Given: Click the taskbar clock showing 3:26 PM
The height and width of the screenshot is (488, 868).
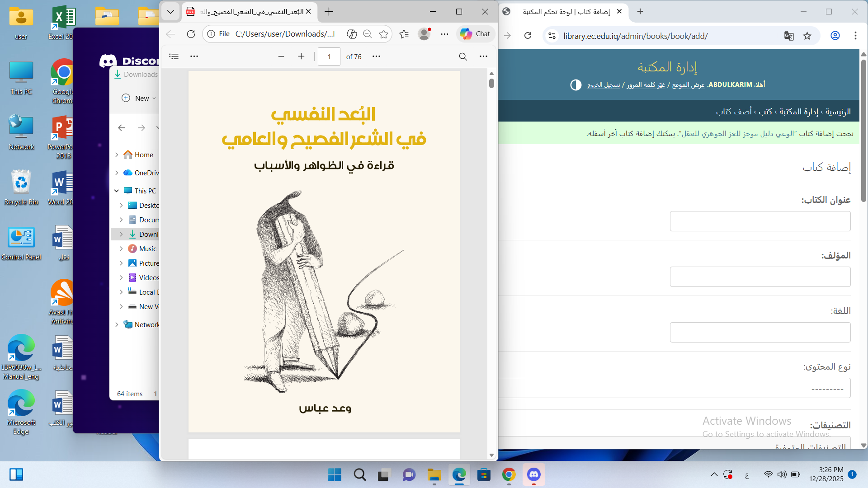Looking at the screenshot, I should pyautogui.click(x=826, y=474).
